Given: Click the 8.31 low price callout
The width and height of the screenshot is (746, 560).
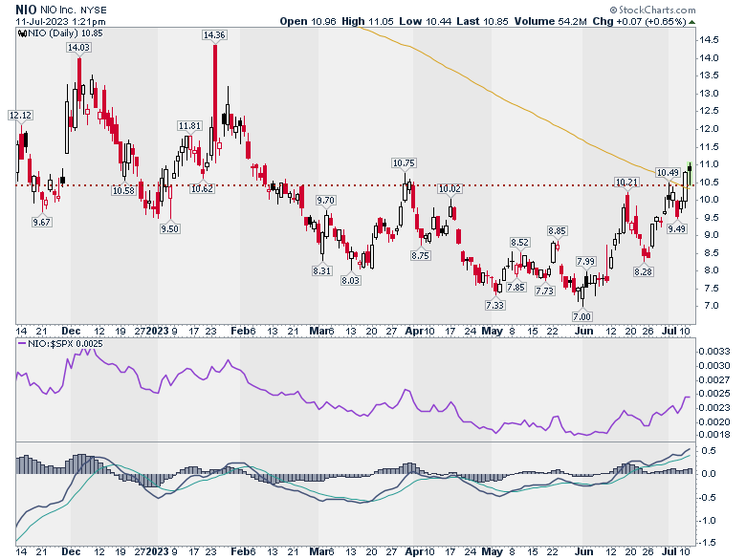Looking at the screenshot, I should click(321, 271).
